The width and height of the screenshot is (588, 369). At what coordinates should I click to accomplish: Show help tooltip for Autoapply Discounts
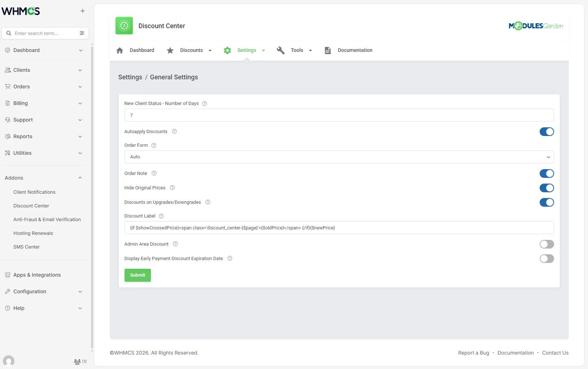point(174,132)
